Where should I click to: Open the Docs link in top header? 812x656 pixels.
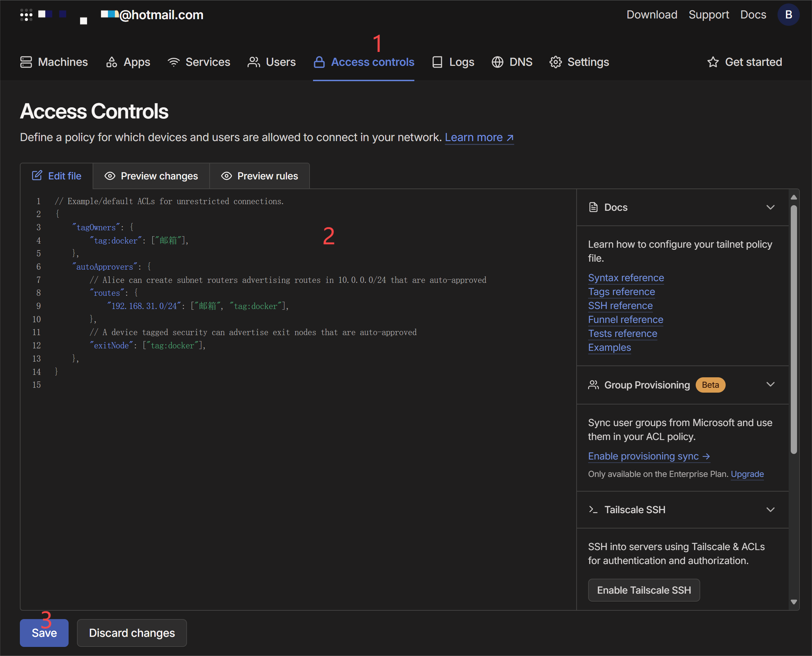click(753, 15)
